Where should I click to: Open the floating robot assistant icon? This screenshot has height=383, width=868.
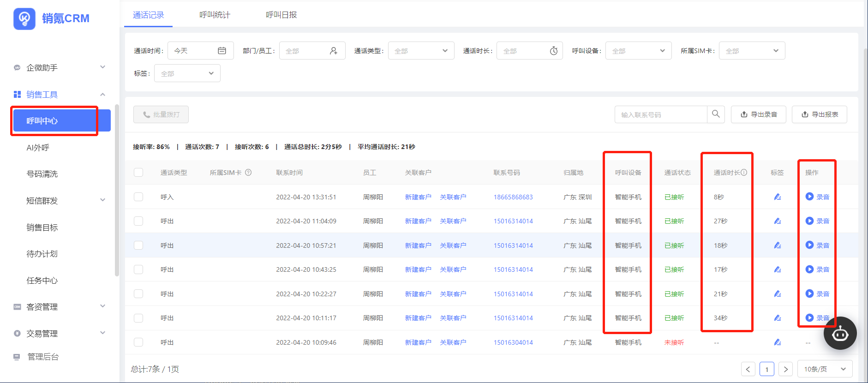[840, 333]
